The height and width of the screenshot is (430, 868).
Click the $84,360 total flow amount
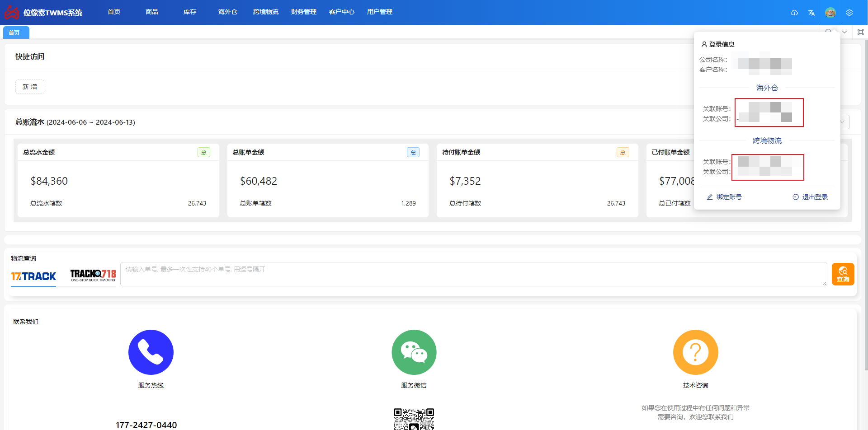pos(49,181)
